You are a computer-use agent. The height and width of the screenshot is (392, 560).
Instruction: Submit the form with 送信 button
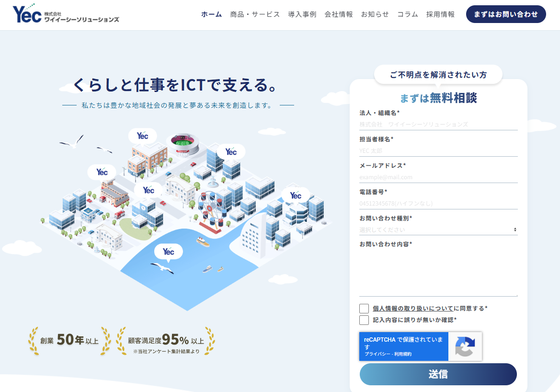point(438,374)
